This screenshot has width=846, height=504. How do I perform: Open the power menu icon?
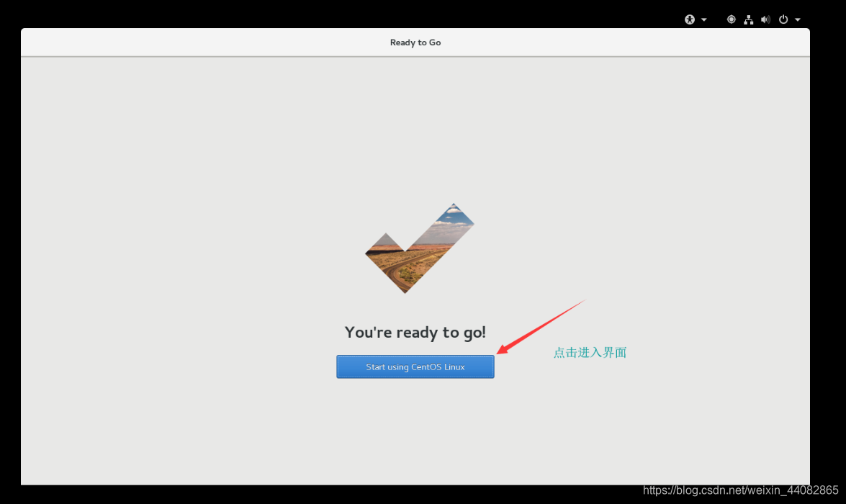[783, 19]
